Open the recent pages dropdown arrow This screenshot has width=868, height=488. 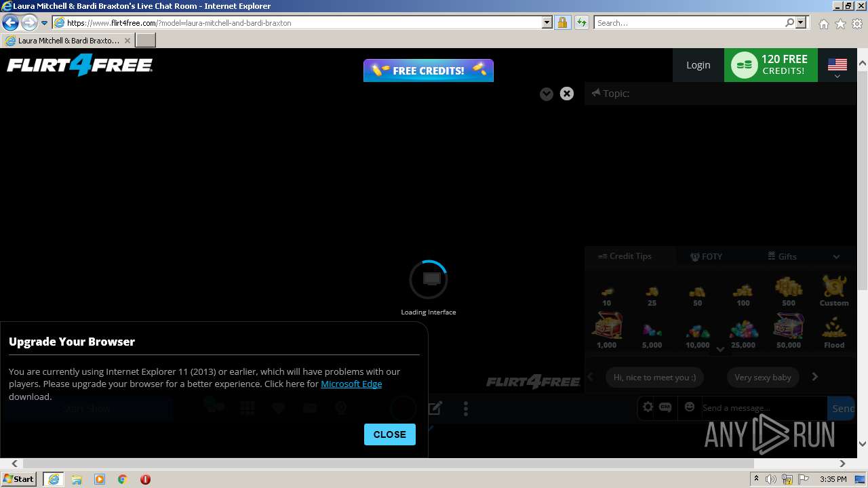pyautogui.click(x=44, y=23)
